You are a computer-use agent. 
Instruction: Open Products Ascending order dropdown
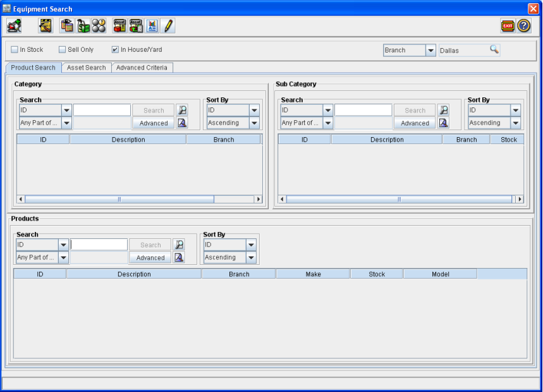(251, 257)
